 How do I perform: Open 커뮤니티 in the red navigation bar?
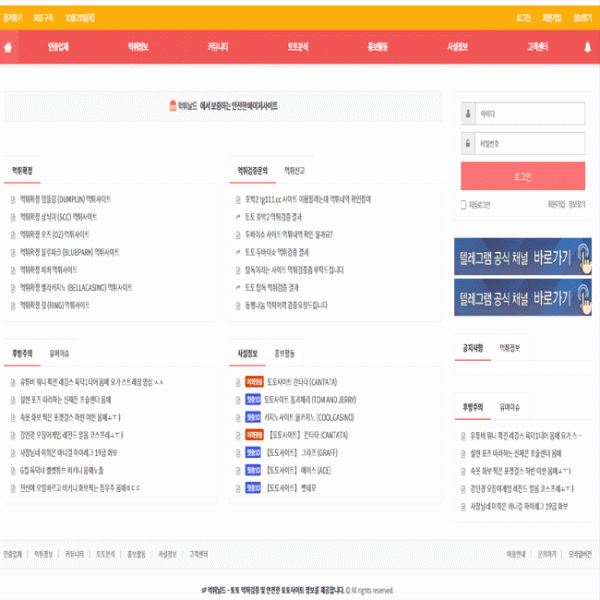tap(218, 47)
